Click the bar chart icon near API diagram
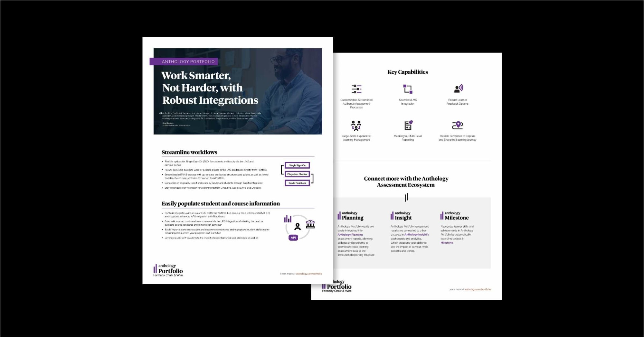This screenshot has height=337, width=644. [288, 219]
